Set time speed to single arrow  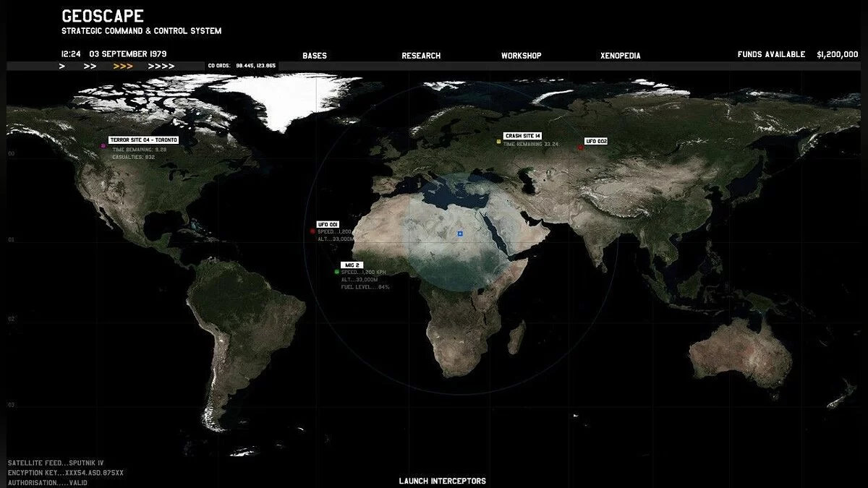click(62, 66)
